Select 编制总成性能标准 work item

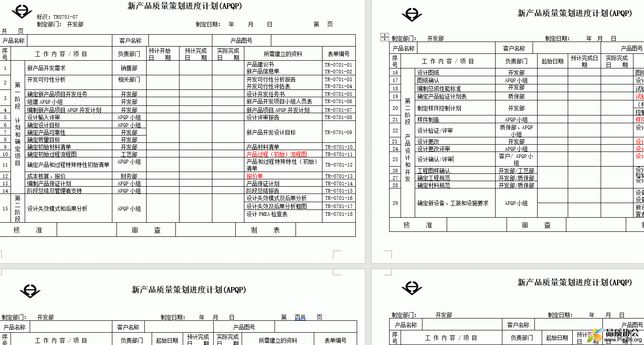click(439, 89)
